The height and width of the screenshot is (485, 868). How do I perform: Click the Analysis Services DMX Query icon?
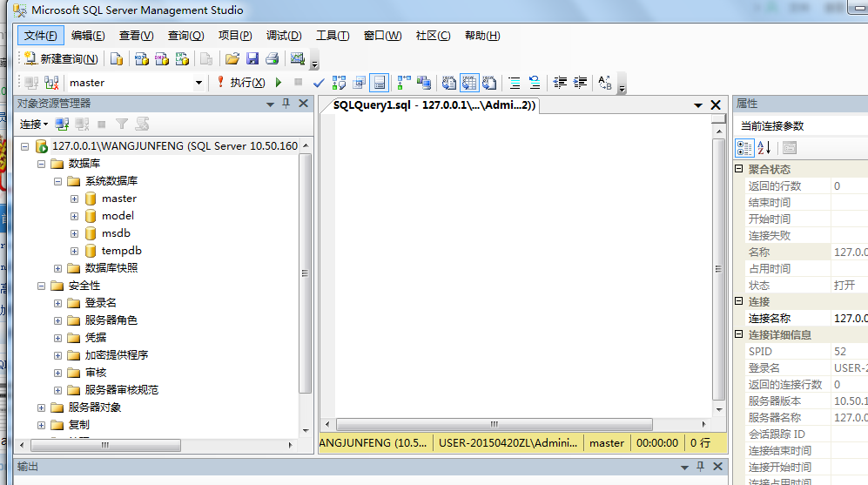tap(162, 58)
